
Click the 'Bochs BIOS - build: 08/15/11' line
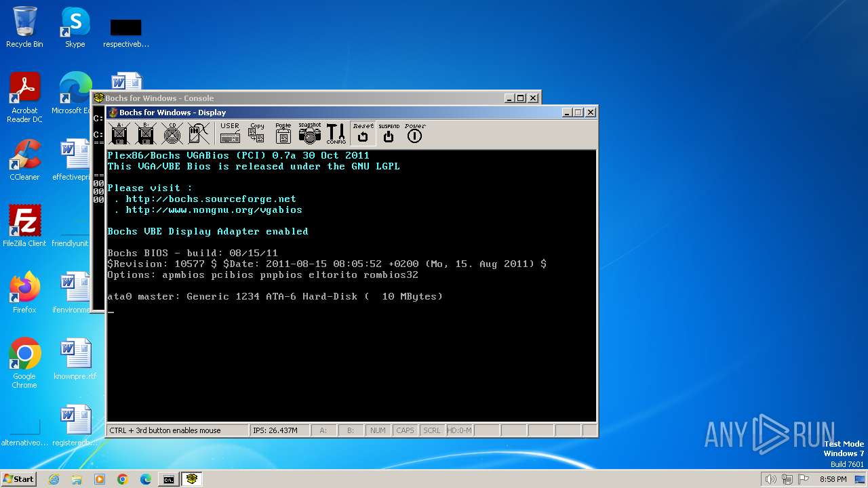[192, 253]
